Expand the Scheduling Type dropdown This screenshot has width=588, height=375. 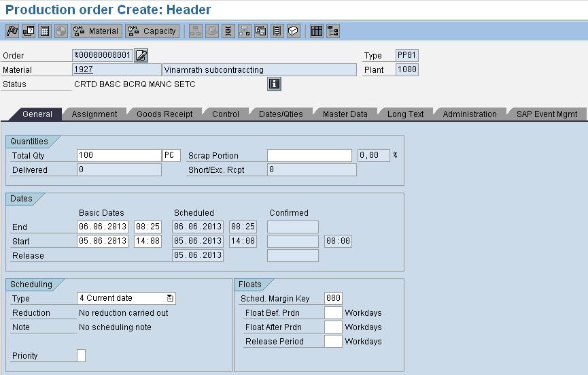point(170,298)
